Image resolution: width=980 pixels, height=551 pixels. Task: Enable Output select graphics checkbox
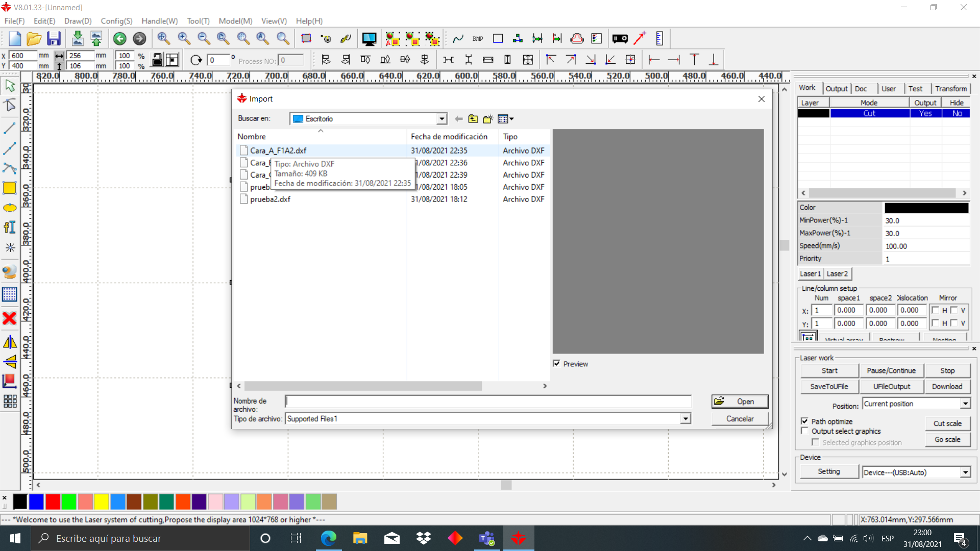(805, 431)
